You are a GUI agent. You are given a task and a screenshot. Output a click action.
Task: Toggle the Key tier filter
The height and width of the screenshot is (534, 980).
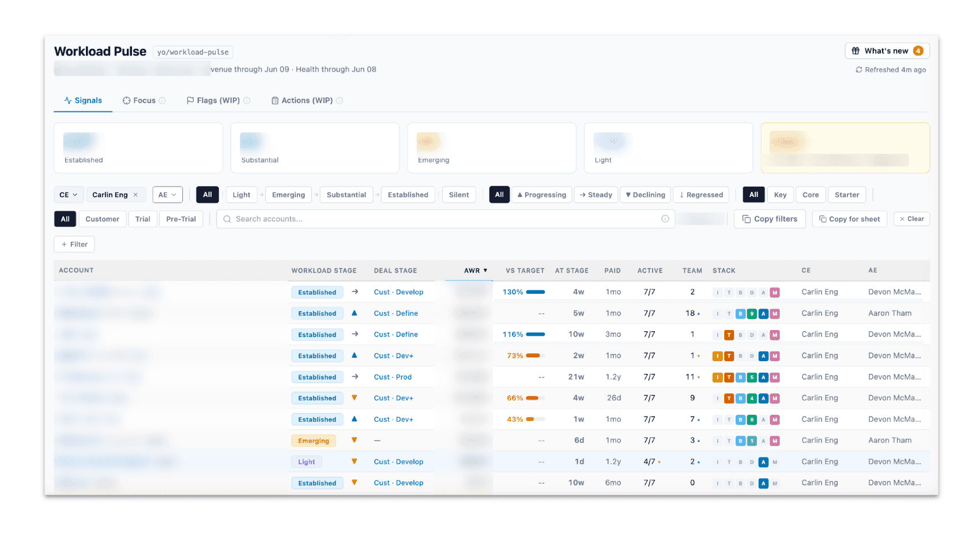point(781,195)
